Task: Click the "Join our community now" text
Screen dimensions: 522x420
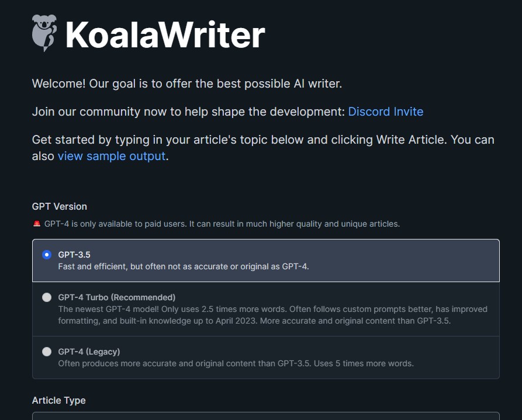Action: pos(188,112)
